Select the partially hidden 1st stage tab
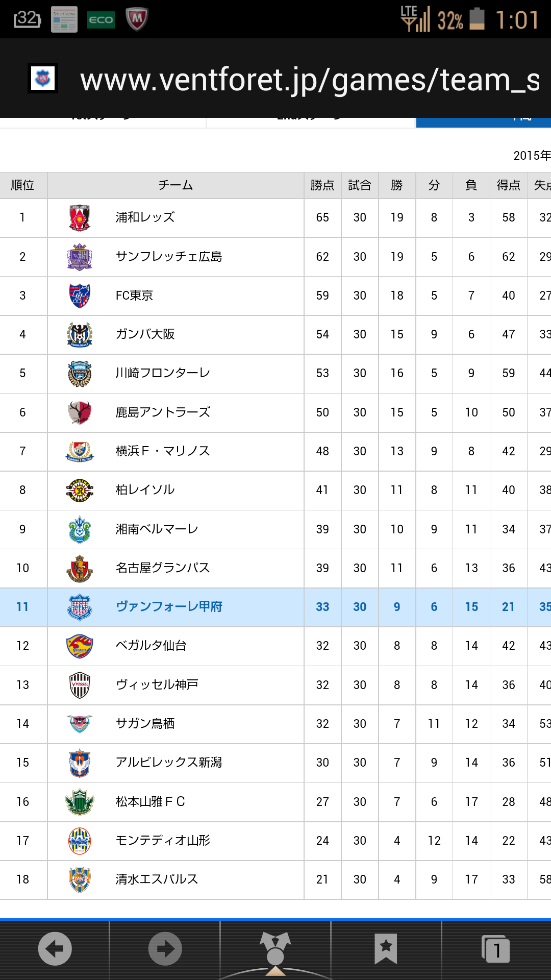 pyautogui.click(x=102, y=121)
